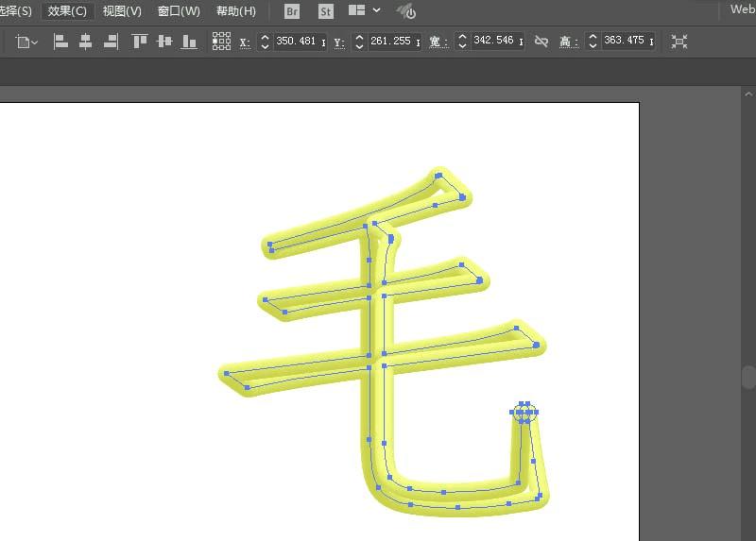The image size is (756, 541).
Task: Launch Adobe Bridge via the Br icon
Action: click(x=292, y=11)
